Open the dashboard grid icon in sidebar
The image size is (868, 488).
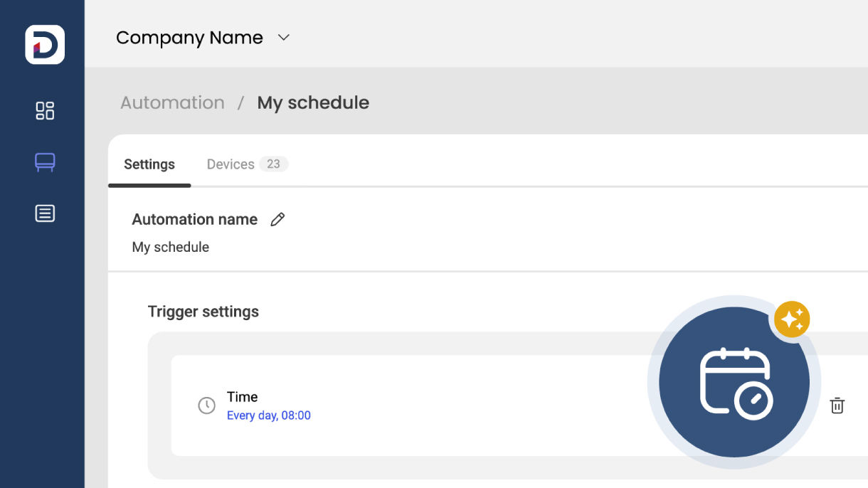tap(44, 110)
